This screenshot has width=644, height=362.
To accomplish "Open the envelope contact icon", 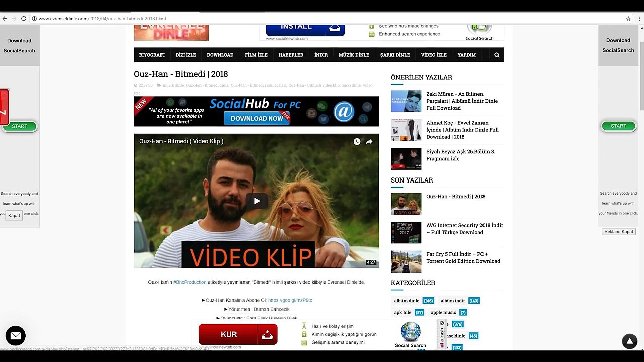I will tap(16, 335).
